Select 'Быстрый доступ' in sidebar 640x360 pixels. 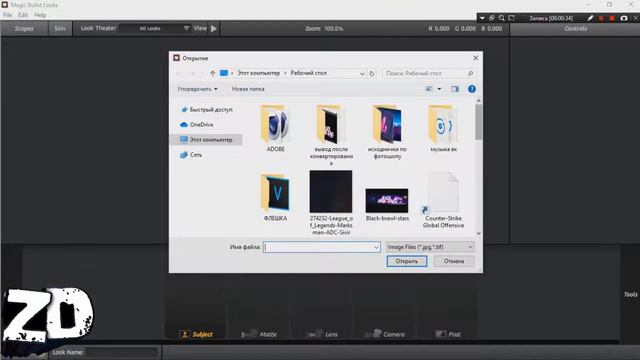click(207, 109)
